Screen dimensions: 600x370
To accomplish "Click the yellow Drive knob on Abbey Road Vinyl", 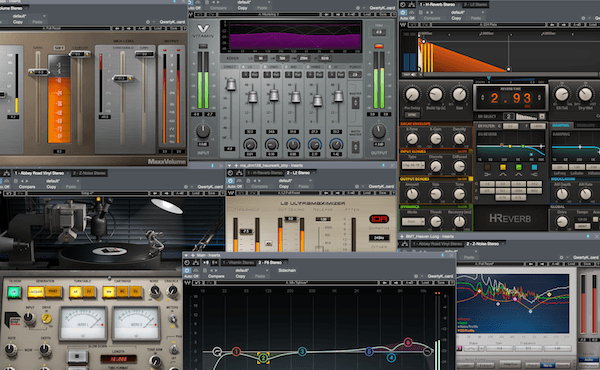I will point(46,318).
